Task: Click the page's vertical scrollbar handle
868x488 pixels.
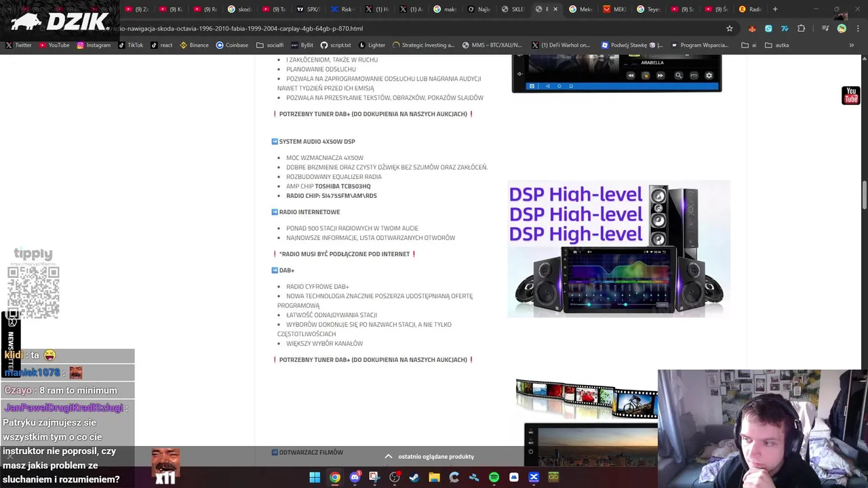Action: click(x=864, y=195)
